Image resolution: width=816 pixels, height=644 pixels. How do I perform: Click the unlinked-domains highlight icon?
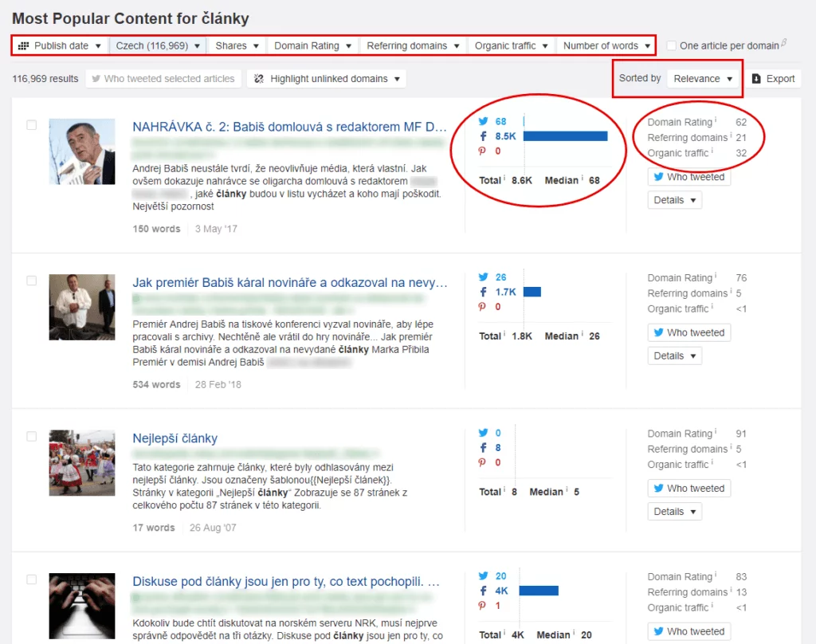(259, 79)
